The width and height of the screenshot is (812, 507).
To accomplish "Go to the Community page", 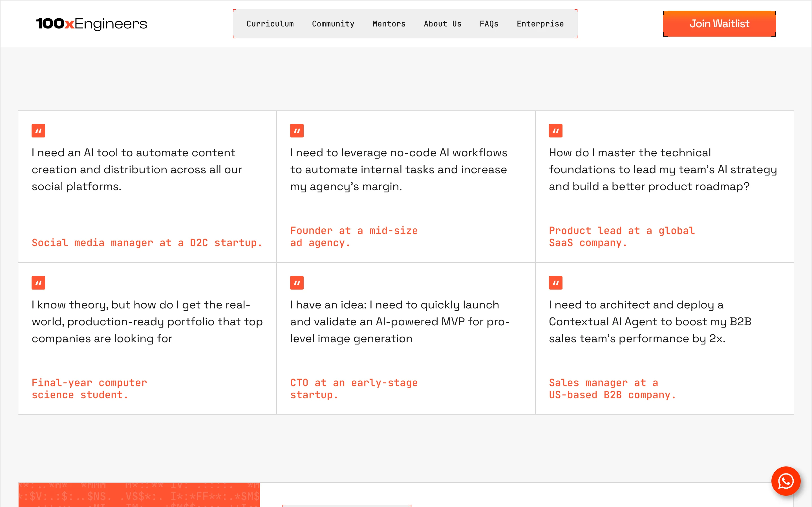I will pos(333,24).
